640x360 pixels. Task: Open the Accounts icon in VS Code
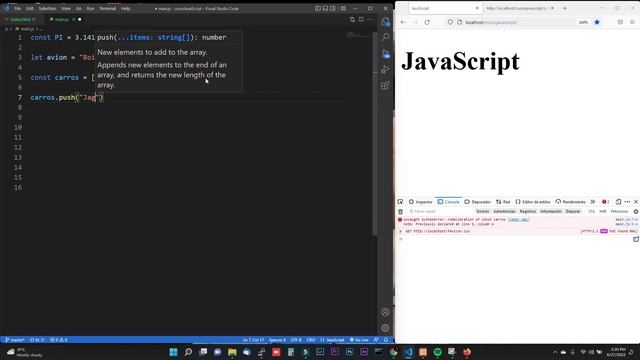tap(385, 312)
